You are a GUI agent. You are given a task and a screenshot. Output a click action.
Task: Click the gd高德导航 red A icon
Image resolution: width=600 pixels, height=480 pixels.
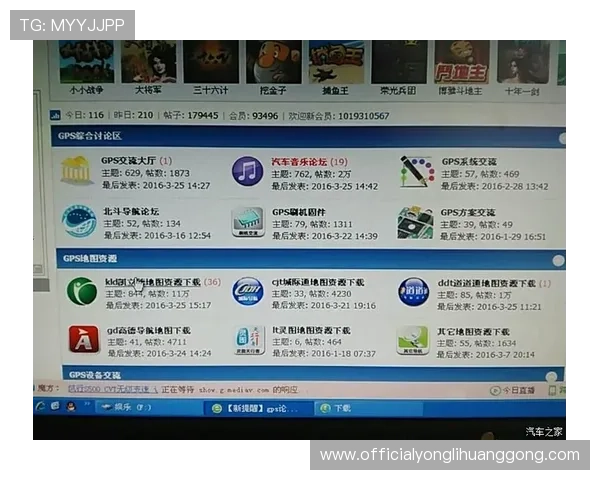click(84, 339)
